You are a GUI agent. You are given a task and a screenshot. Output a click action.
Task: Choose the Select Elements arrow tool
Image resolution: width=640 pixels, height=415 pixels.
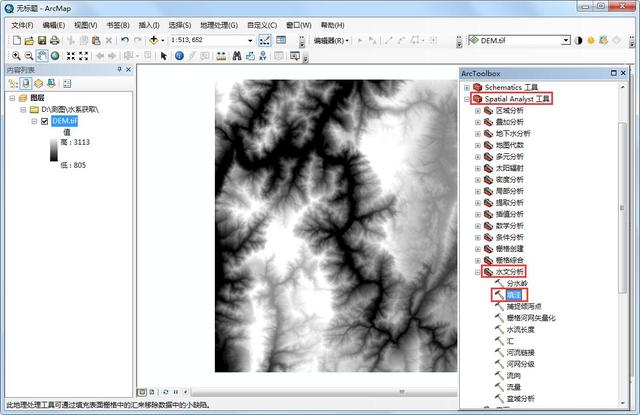(x=164, y=56)
